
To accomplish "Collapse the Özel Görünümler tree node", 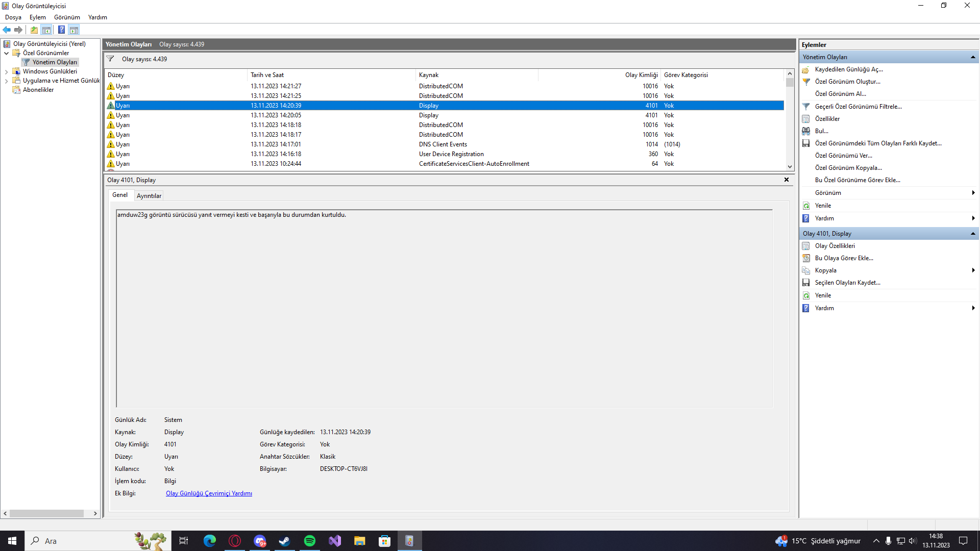I will coord(7,53).
